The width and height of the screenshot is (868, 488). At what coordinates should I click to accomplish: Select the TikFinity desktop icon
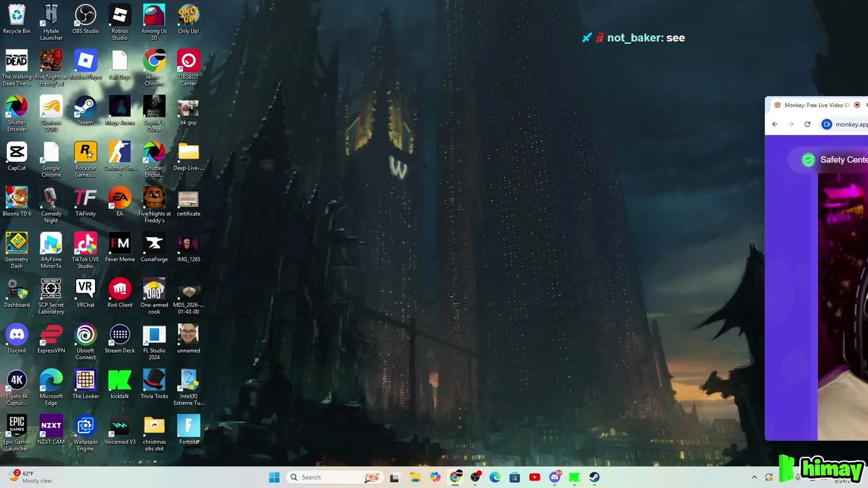coord(85,201)
